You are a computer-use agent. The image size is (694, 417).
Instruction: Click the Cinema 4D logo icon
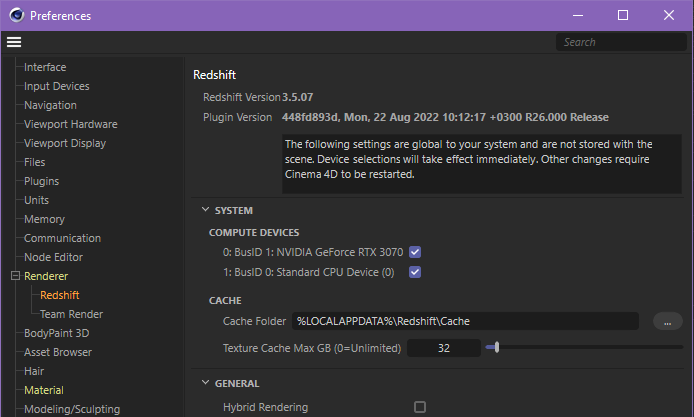click(15, 15)
